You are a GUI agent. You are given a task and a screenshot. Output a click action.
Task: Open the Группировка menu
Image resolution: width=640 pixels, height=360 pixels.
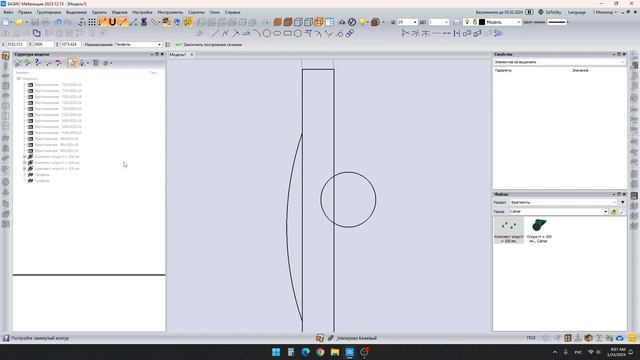point(49,12)
